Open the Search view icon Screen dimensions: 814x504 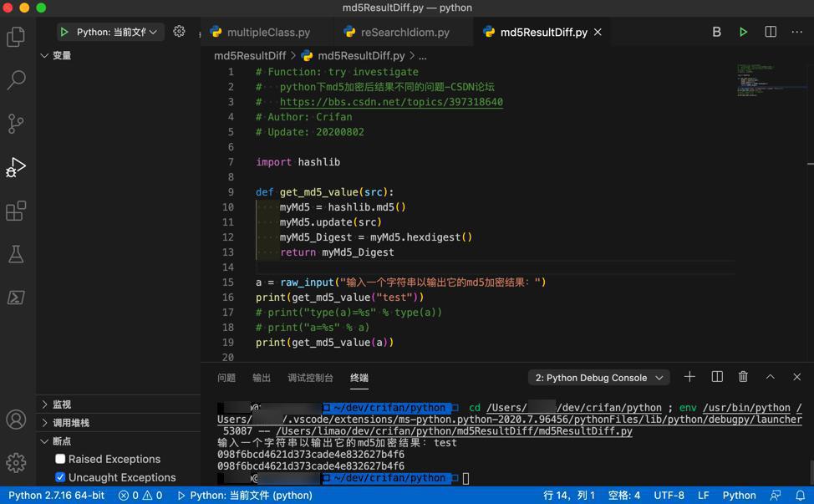click(x=16, y=80)
